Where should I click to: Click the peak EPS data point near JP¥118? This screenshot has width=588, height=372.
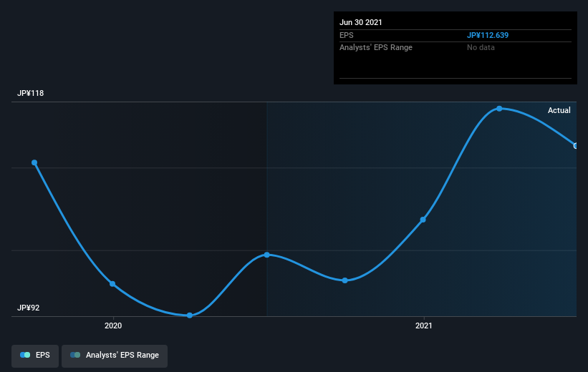click(499, 109)
